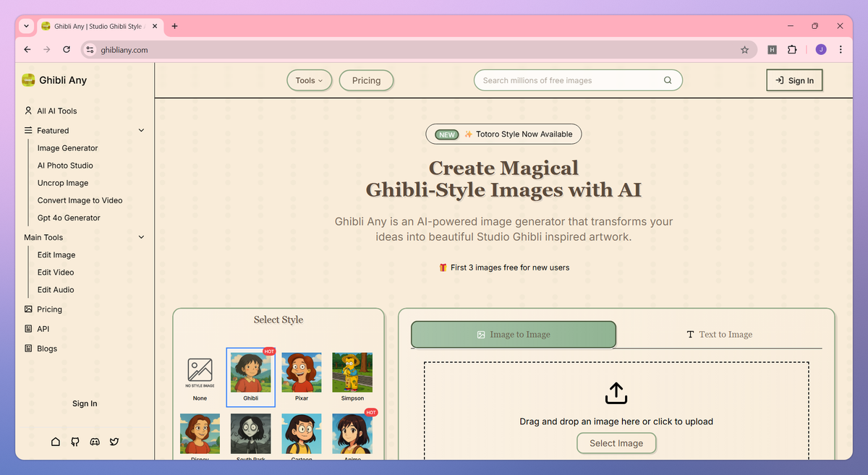Select the Disney style thumbnail
Screen dimensions: 868x475
click(200, 436)
